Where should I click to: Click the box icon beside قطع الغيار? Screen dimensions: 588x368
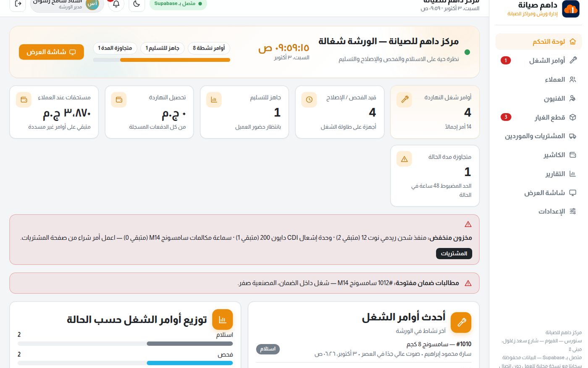(572, 117)
